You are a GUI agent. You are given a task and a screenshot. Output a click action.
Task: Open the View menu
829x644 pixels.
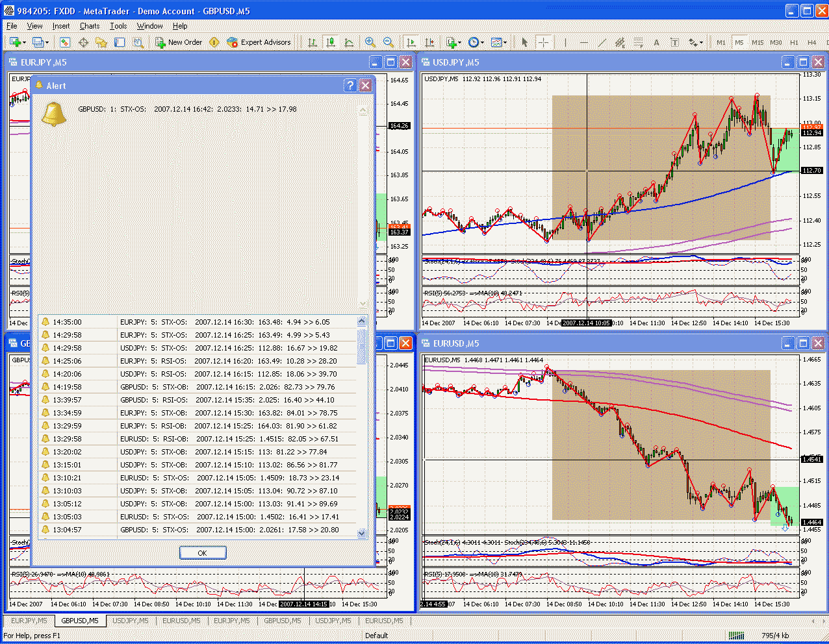pos(34,26)
